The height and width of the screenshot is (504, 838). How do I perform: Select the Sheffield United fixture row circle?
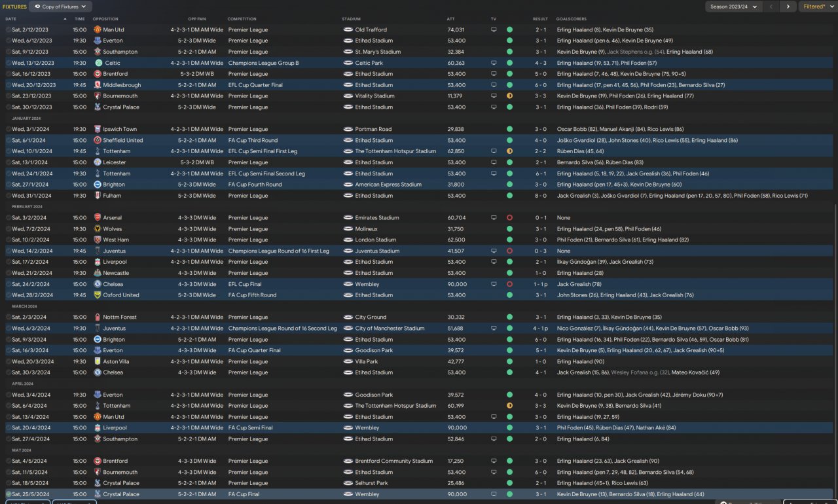(9, 140)
